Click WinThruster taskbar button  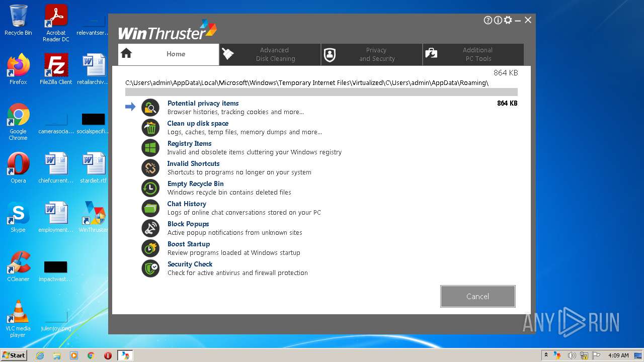click(x=125, y=355)
